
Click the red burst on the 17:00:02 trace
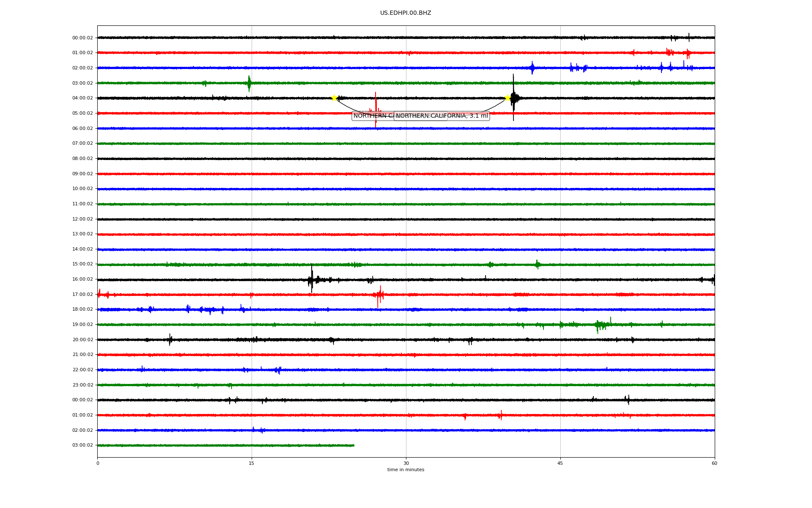click(x=379, y=295)
